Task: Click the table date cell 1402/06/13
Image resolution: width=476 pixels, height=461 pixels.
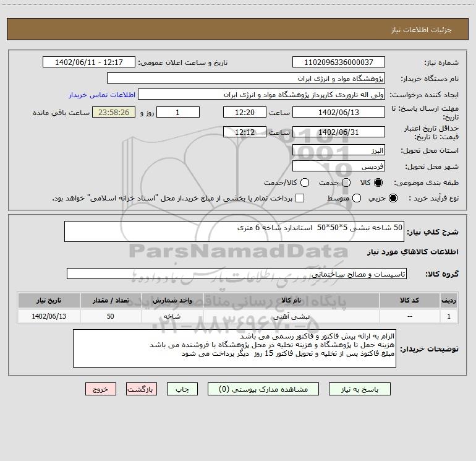Action: (49, 316)
